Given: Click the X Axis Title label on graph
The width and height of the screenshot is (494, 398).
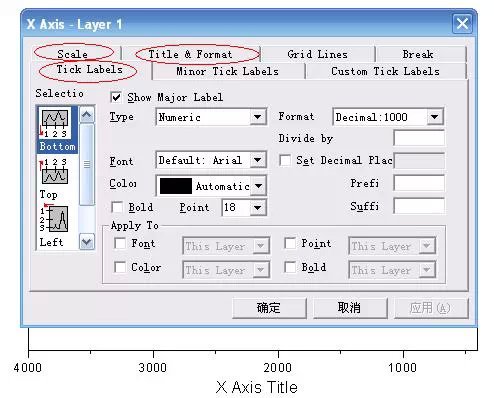Looking at the screenshot, I should [x=256, y=387].
